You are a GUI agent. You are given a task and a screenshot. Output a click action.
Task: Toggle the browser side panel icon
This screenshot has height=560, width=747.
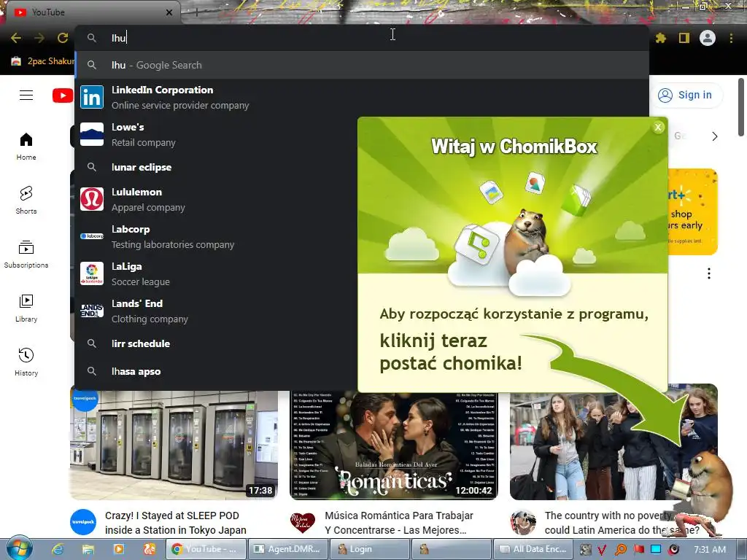click(x=684, y=38)
